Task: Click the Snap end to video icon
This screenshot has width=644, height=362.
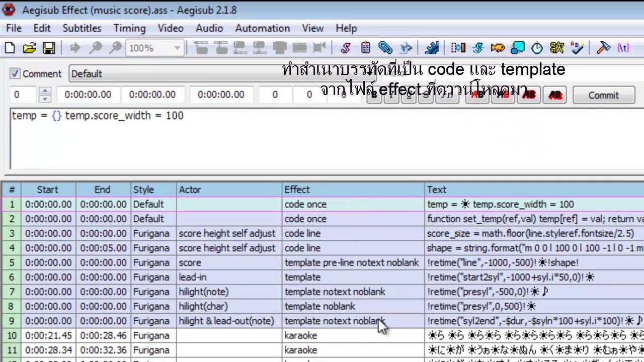Action: [x=260, y=48]
